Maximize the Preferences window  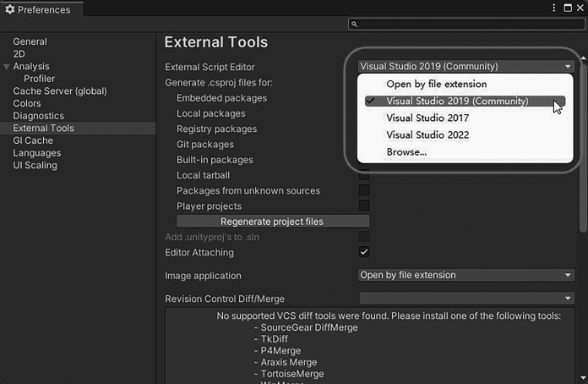point(568,8)
